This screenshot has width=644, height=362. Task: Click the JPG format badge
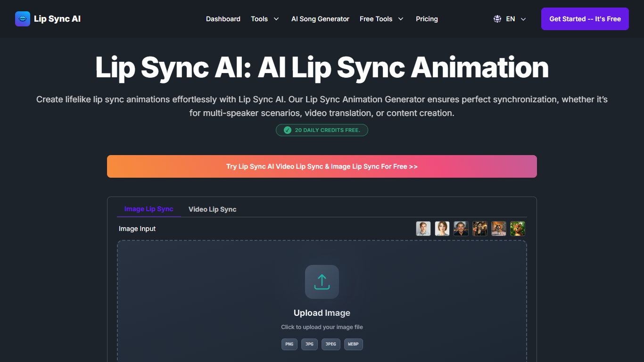pyautogui.click(x=309, y=344)
